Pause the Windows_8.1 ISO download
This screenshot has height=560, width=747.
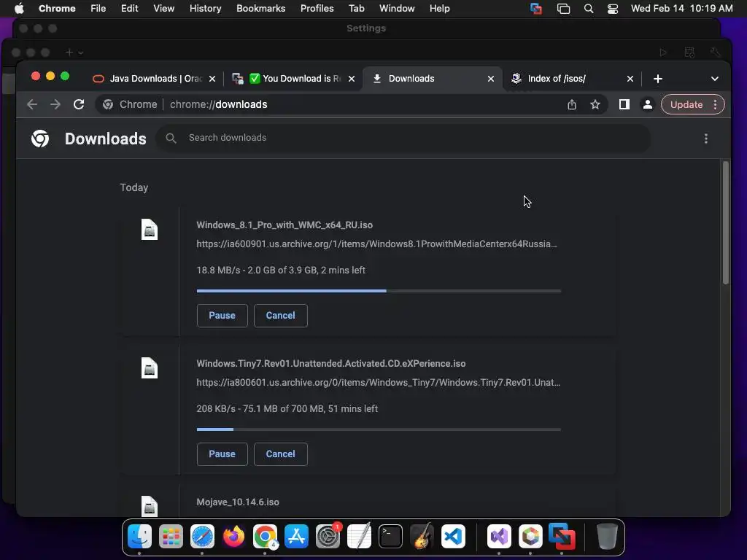point(222,316)
